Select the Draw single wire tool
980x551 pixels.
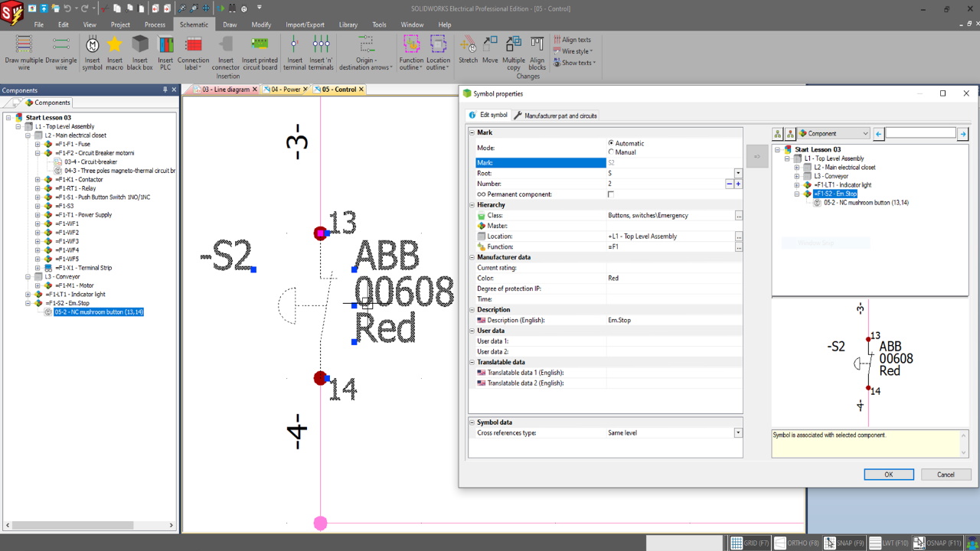coord(61,53)
